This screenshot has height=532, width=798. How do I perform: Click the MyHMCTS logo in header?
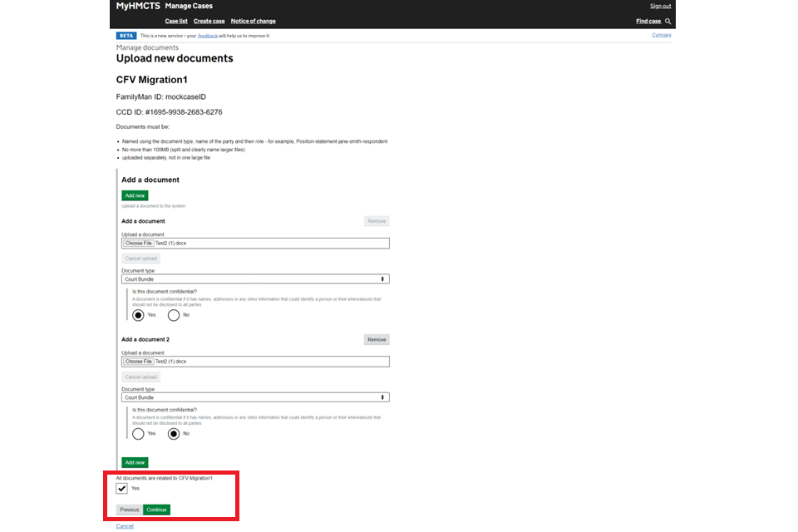[x=138, y=6]
